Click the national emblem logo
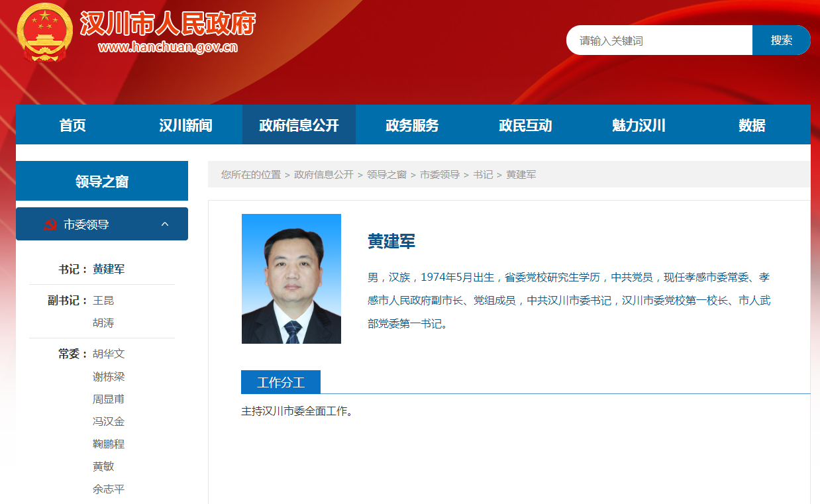Screen dimensions: 820x504 coord(45,33)
